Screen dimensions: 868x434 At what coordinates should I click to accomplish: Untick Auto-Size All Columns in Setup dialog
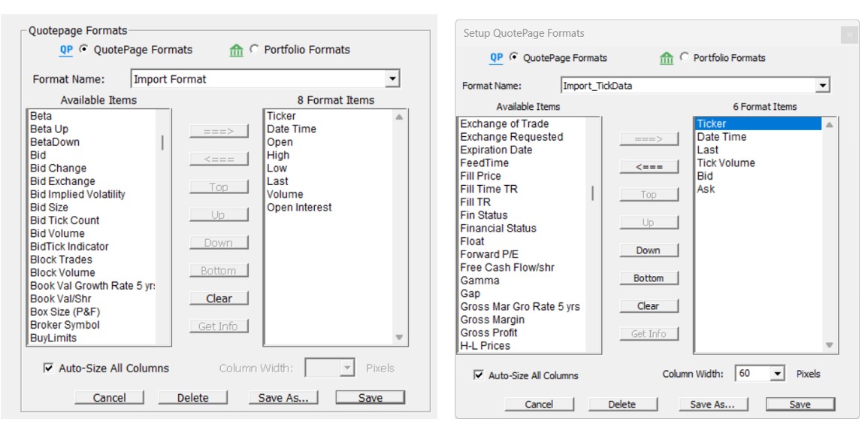tap(479, 375)
